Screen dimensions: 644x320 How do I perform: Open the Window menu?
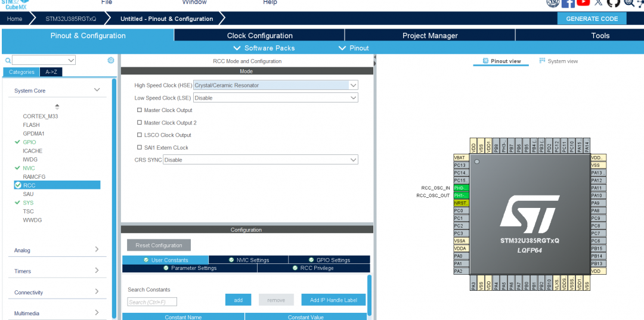click(x=194, y=2)
